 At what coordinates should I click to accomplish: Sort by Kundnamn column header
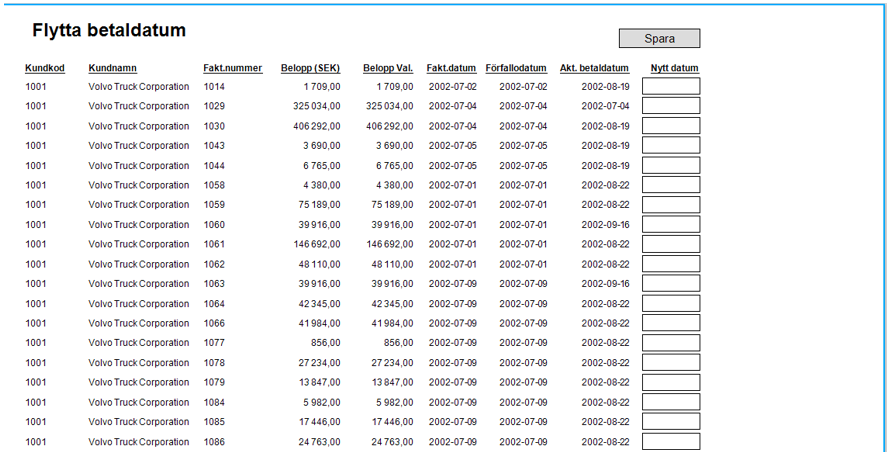coord(113,68)
